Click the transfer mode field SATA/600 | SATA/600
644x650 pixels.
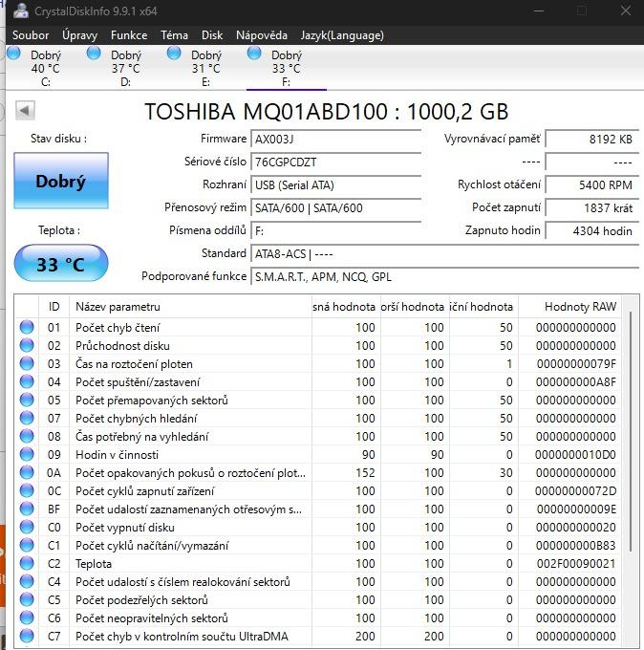pos(336,207)
